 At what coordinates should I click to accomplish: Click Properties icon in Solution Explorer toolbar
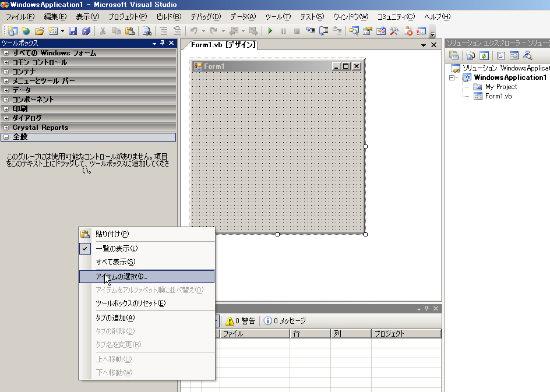coord(454,55)
